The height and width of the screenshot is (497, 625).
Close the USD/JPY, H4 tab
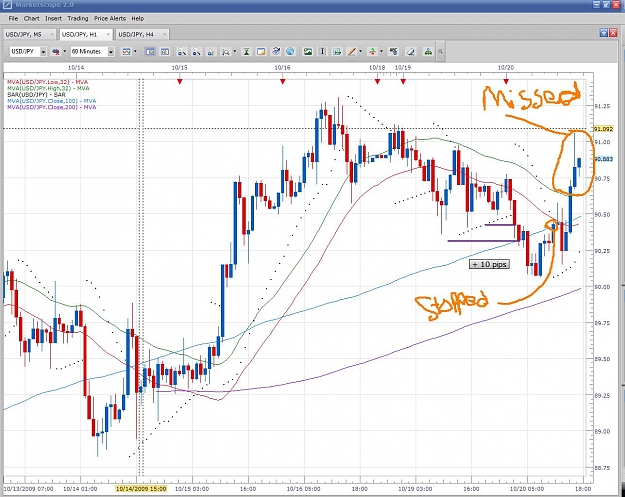click(x=164, y=35)
